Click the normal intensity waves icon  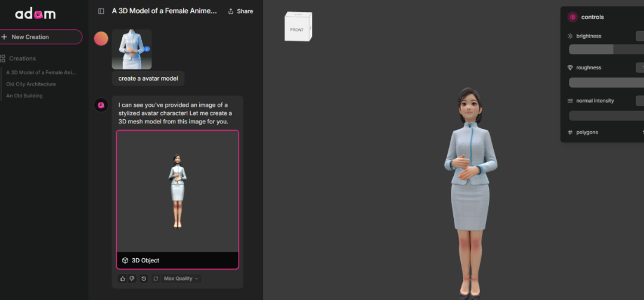(570, 101)
